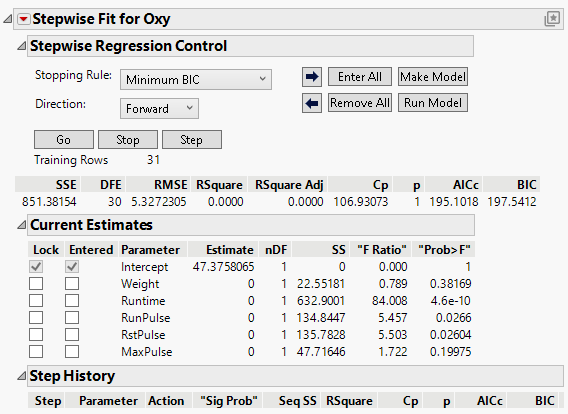Screen dimensions: 568x414
Task: Click the Make Model button
Action: 433,77
